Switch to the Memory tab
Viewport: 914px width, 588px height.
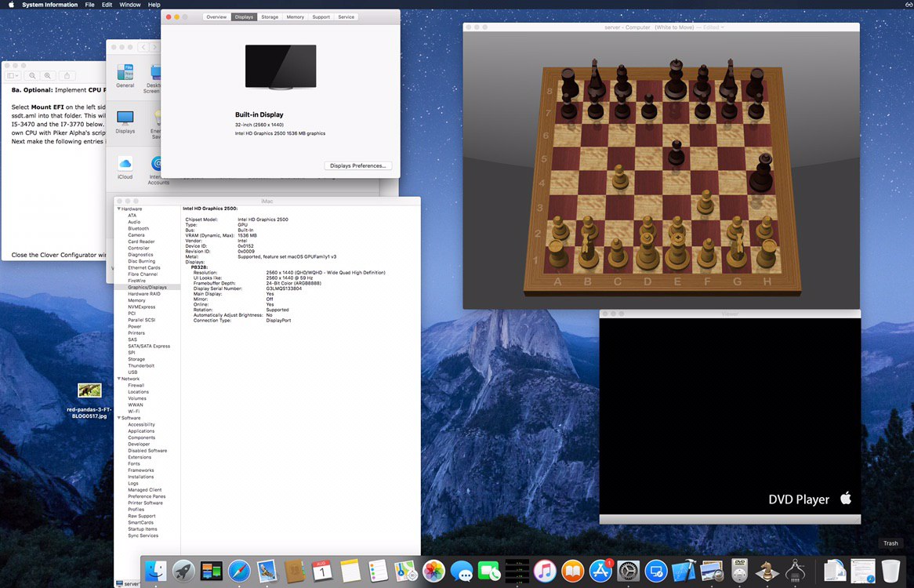pyautogui.click(x=295, y=17)
